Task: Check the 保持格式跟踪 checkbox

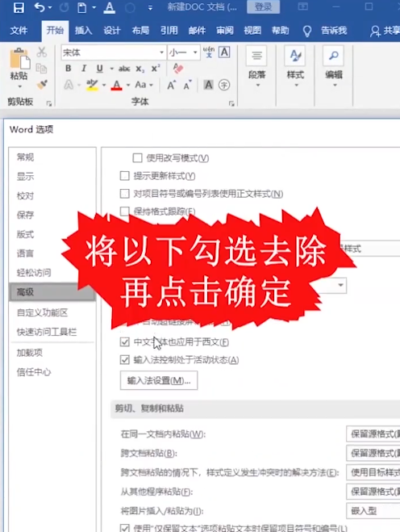Action: coord(125,212)
